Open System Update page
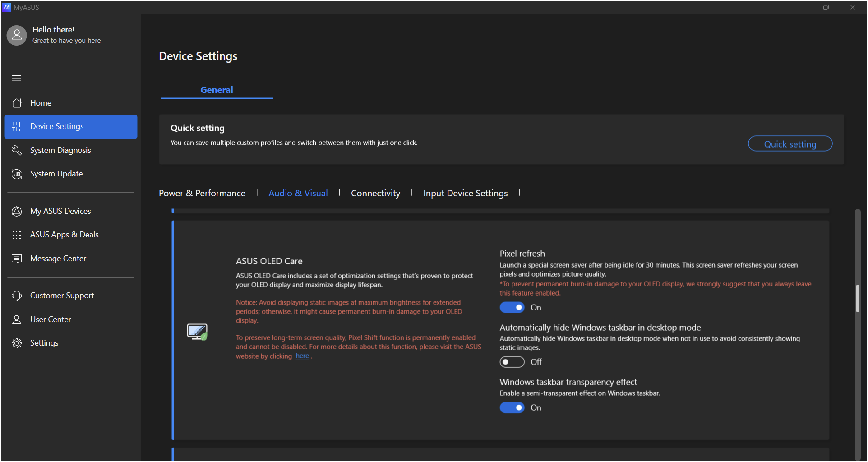Screen dimensions: 868x462 [x=71, y=174]
